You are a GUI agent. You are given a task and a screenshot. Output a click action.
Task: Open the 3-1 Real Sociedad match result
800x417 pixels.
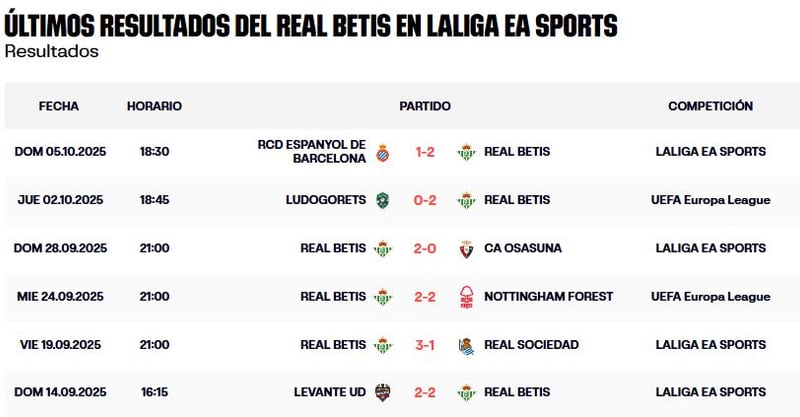tap(424, 345)
